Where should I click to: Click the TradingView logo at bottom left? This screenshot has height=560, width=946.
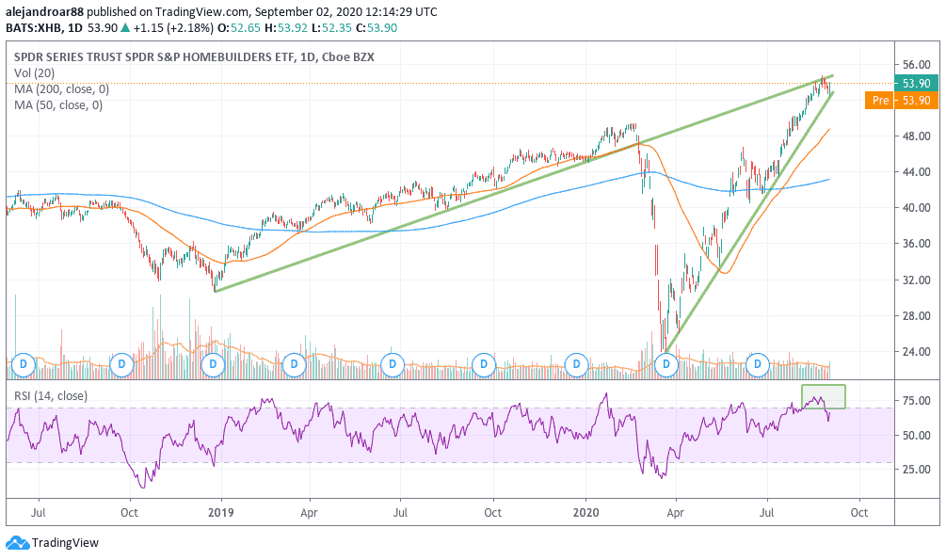(52, 542)
